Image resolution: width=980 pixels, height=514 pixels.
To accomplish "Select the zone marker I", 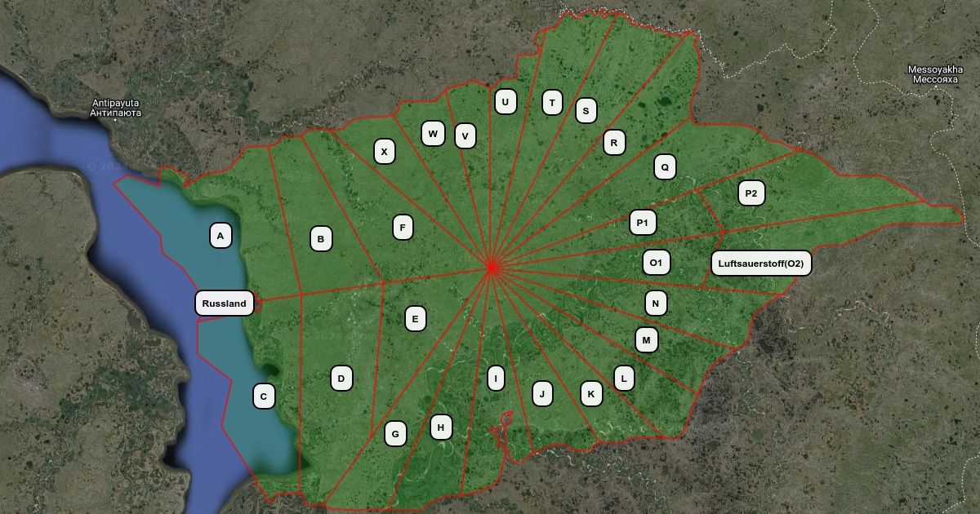I will tap(496, 378).
